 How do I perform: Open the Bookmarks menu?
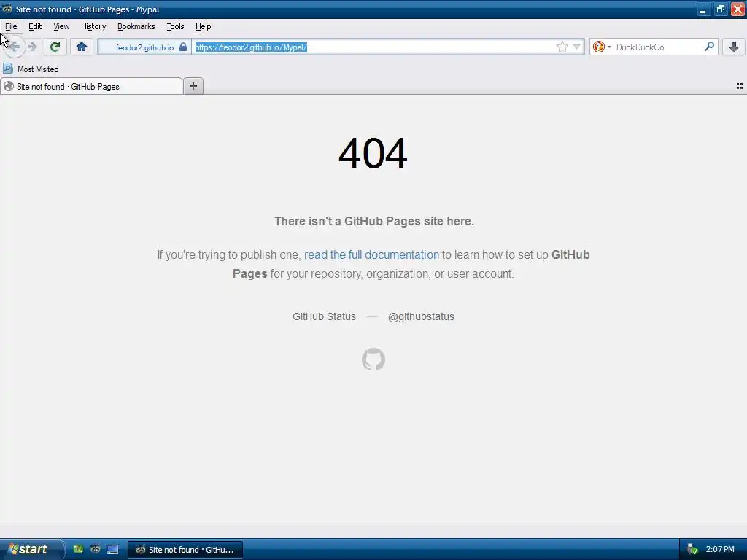tap(136, 26)
